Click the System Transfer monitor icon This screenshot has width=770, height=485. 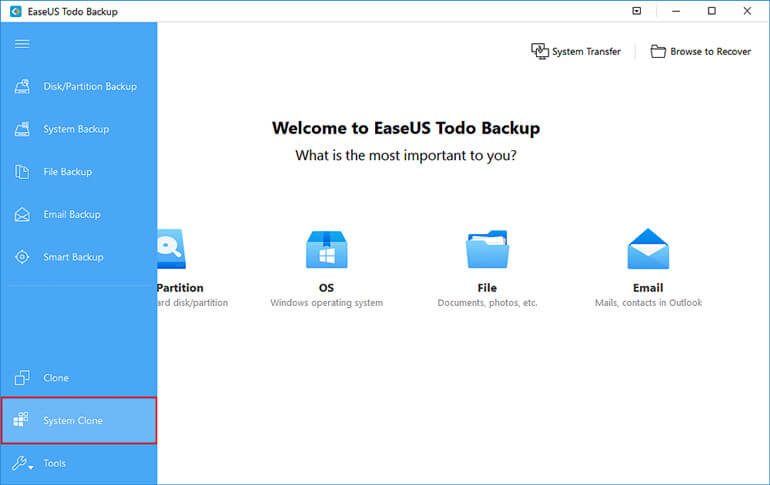click(x=540, y=51)
